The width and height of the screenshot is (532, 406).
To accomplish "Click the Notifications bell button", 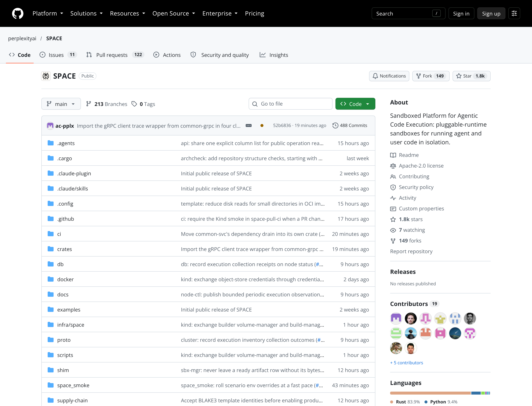I will (x=389, y=76).
